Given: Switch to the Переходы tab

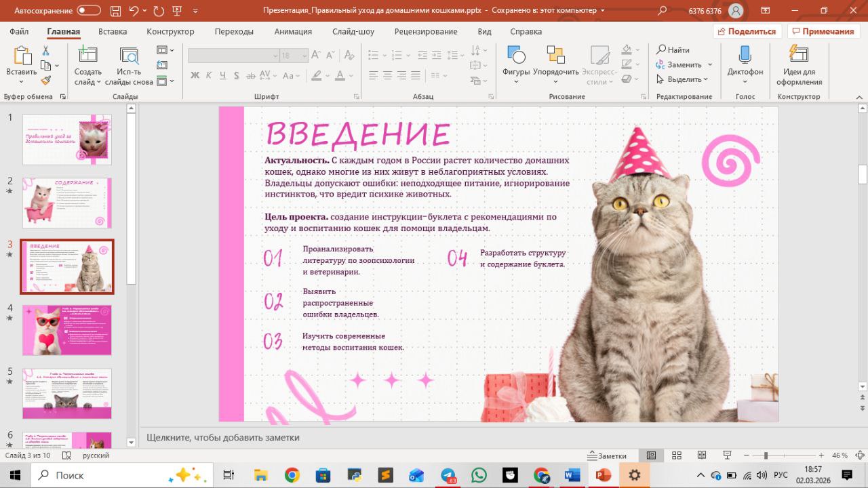Looking at the screenshot, I should pyautogui.click(x=234, y=31).
